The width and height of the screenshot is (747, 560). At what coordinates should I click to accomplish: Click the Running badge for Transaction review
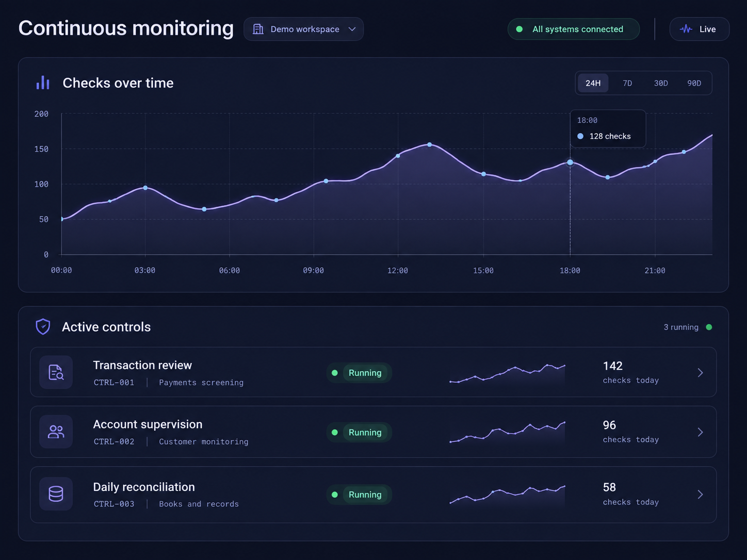[359, 373]
